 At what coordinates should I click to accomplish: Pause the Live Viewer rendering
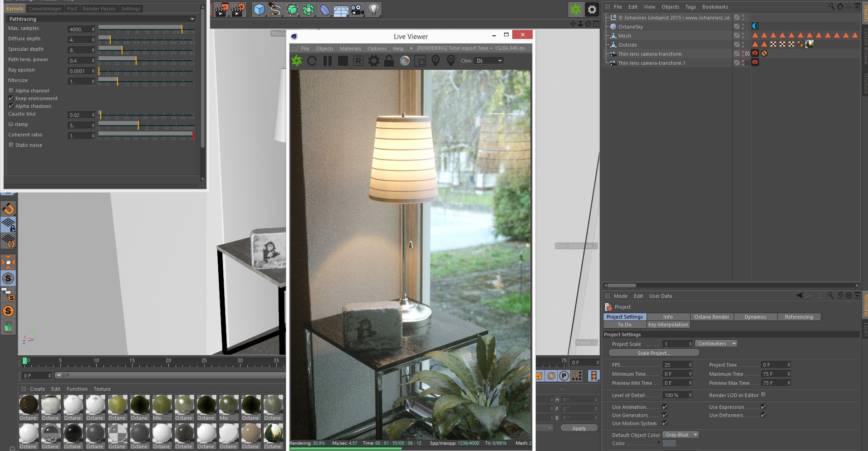pos(328,61)
